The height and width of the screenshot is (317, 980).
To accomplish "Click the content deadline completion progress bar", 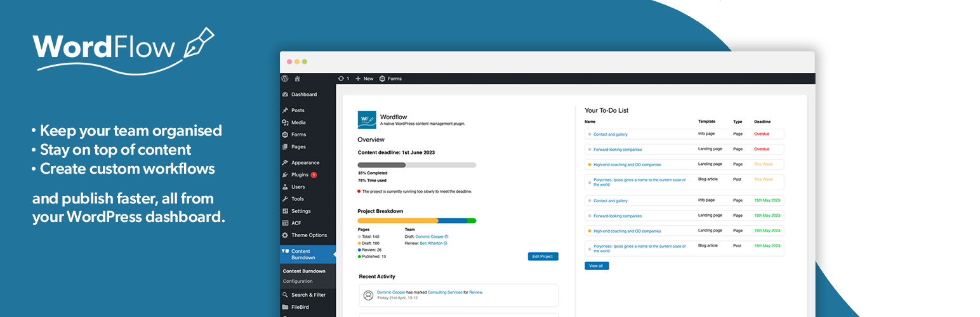I will coord(417,165).
